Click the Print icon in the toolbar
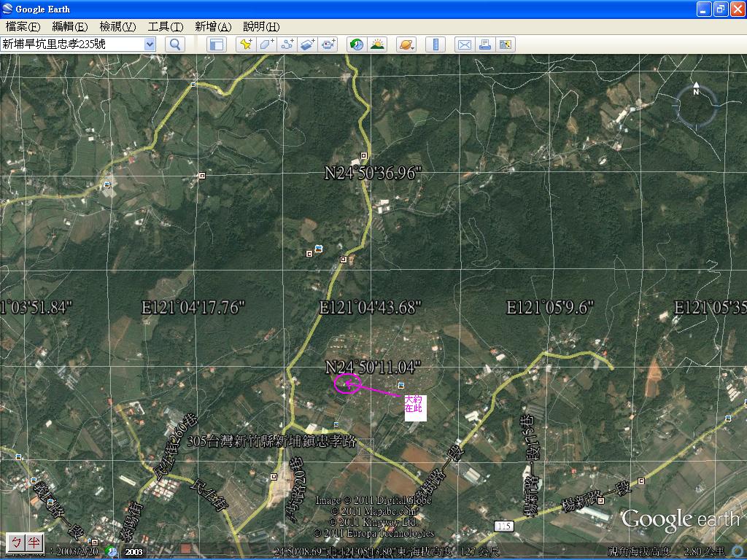The image size is (747, 560). click(x=484, y=44)
